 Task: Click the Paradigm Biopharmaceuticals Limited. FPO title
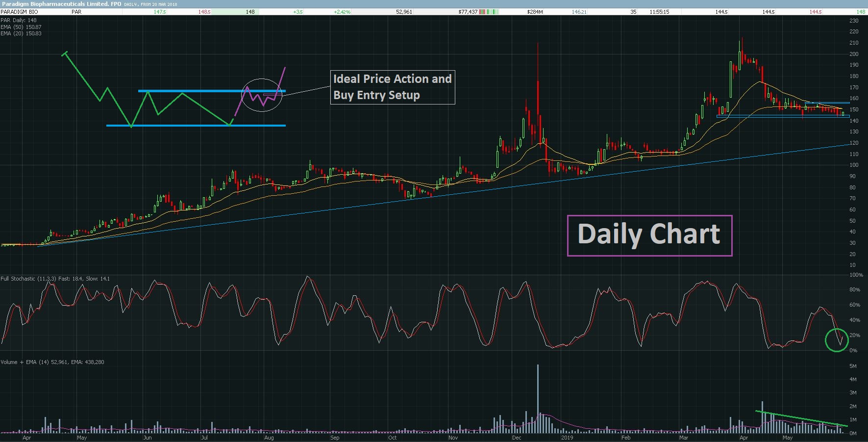[x=61, y=4]
